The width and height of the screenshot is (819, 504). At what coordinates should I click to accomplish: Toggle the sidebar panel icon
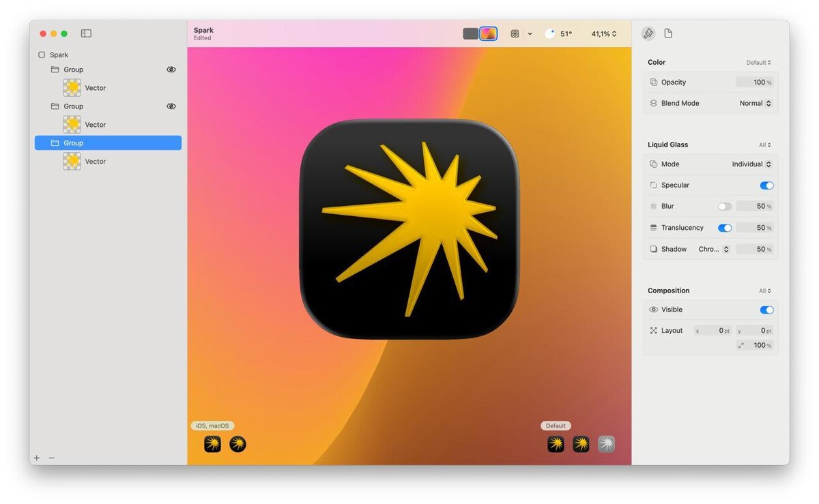[x=86, y=33]
